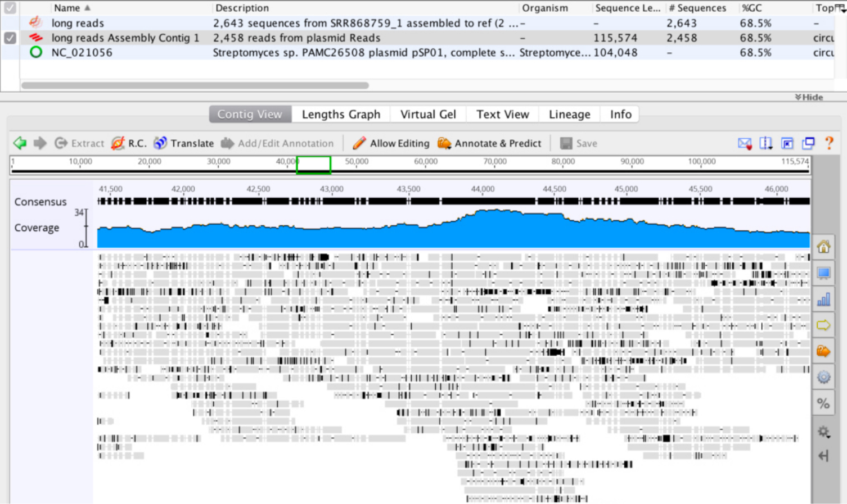Click the Topology column header
This screenshot has width=847, height=504.
pos(825,8)
